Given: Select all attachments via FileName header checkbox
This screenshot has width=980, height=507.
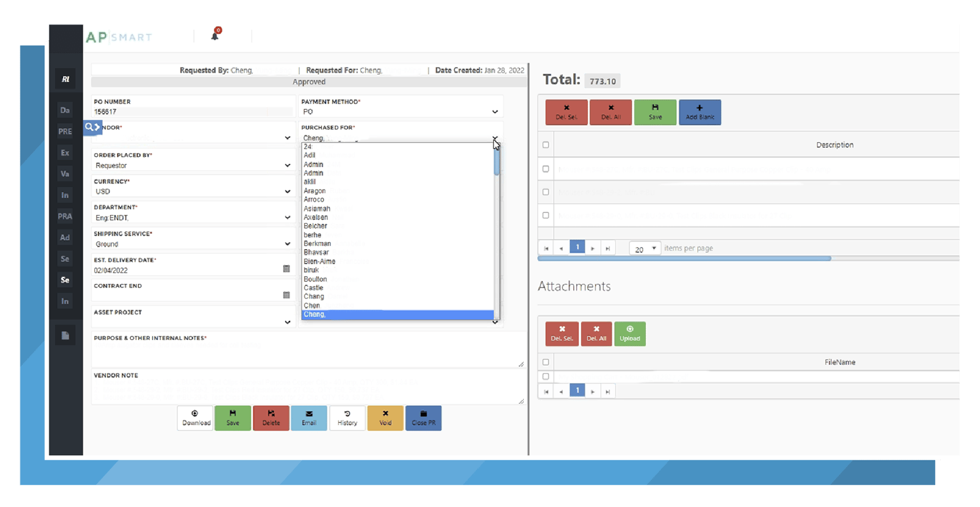Looking at the screenshot, I should tap(546, 362).
